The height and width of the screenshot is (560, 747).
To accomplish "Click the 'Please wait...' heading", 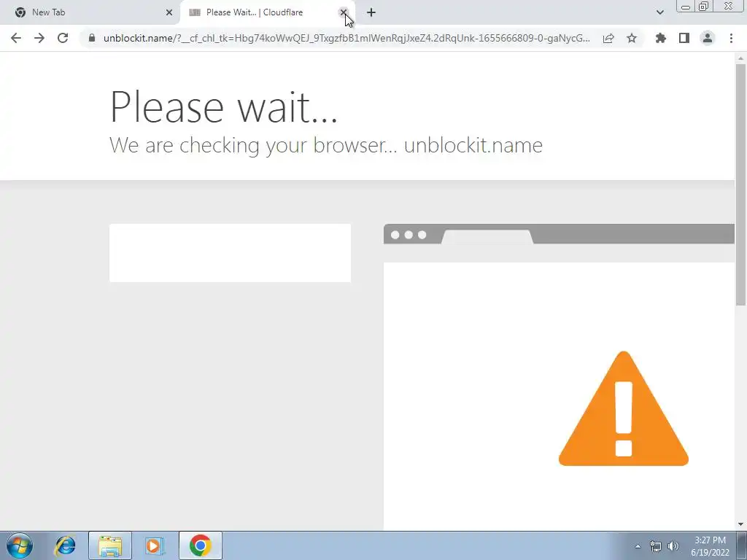I will click(223, 106).
